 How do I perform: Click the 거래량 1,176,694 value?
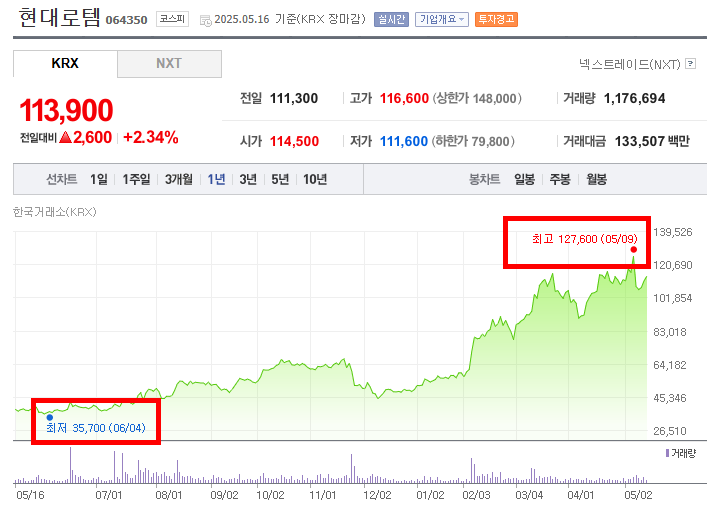(x=634, y=98)
